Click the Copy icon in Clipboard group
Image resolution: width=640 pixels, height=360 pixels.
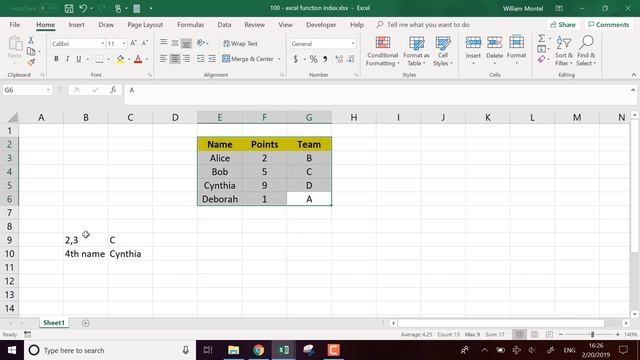pyautogui.click(x=31, y=51)
